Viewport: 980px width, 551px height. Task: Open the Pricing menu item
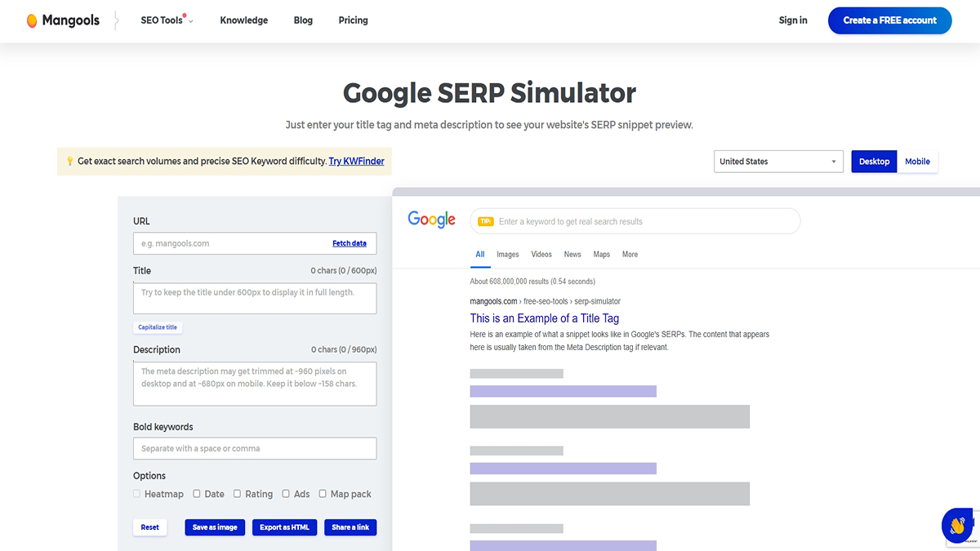(353, 20)
